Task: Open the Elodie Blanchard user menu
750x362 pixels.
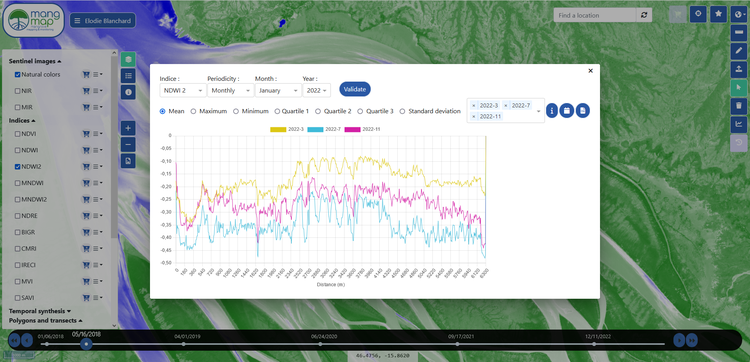Action: point(103,21)
